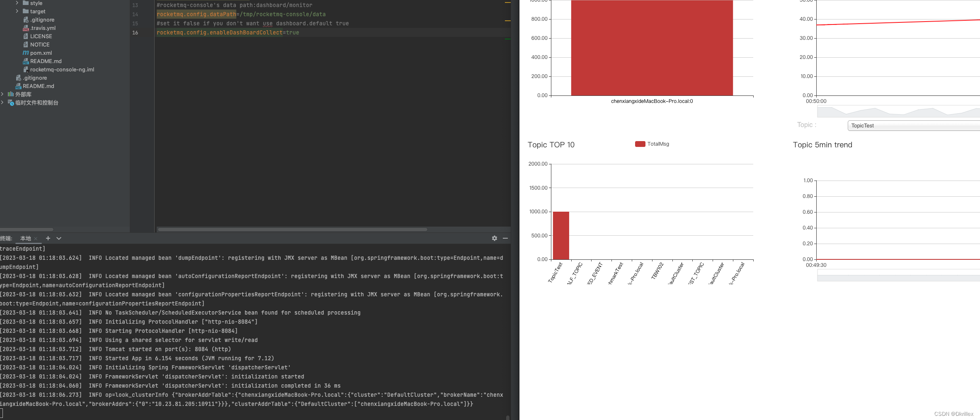Viewport: 980px width, 420px height.
Task: Click the scratches and consoles icon
Action: pos(11,103)
